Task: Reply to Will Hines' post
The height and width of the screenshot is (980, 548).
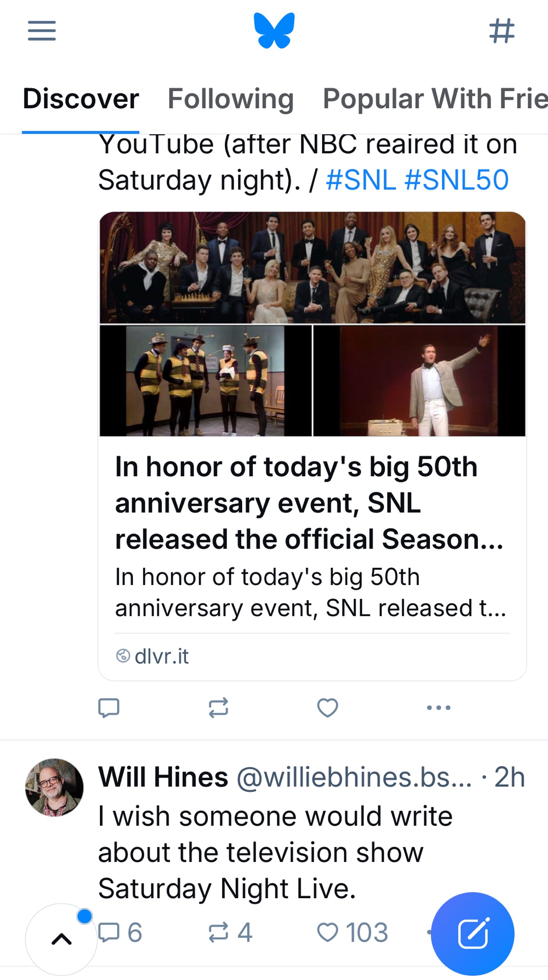Action: point(109,932)
